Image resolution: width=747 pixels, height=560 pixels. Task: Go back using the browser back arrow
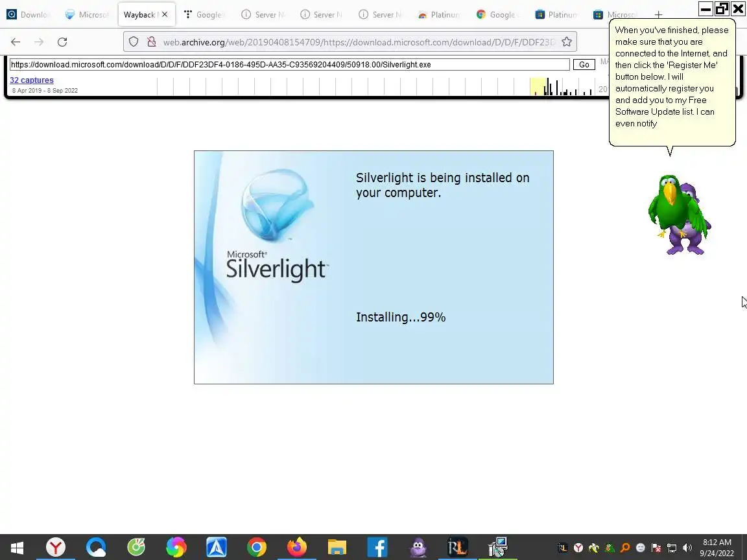tap(16, 42)
